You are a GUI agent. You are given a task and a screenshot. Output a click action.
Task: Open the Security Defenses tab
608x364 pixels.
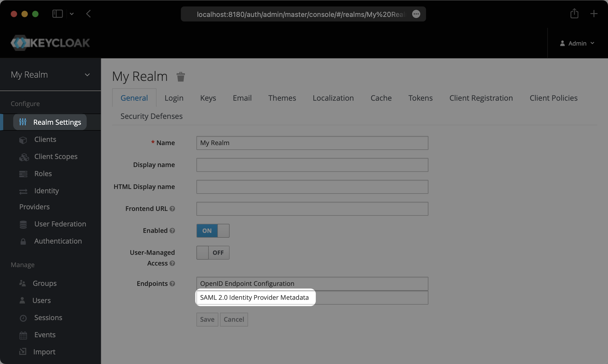[151, 116]
